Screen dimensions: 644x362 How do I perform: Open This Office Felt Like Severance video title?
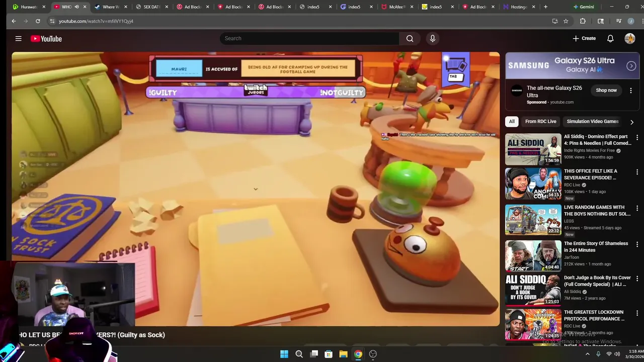591,174
